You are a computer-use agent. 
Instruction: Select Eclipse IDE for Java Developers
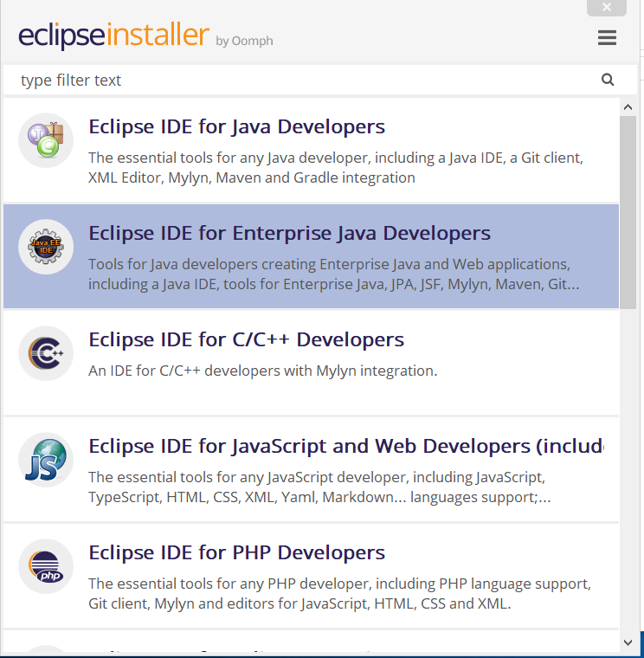click(x=311, y=151)
